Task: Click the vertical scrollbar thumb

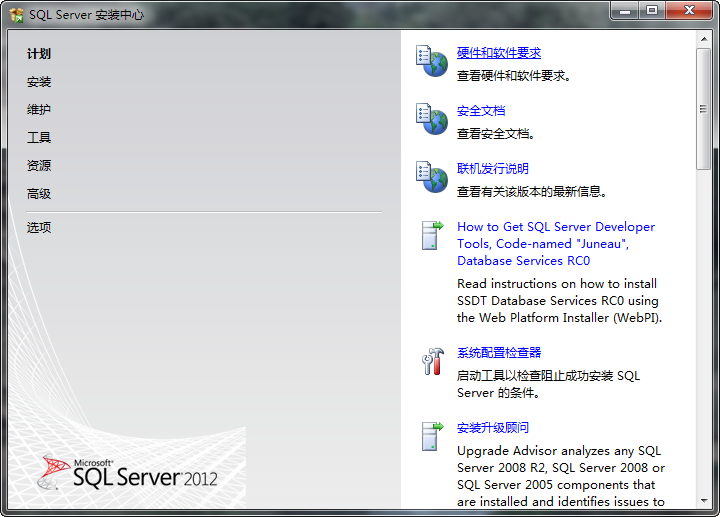Action: point(703,109)
